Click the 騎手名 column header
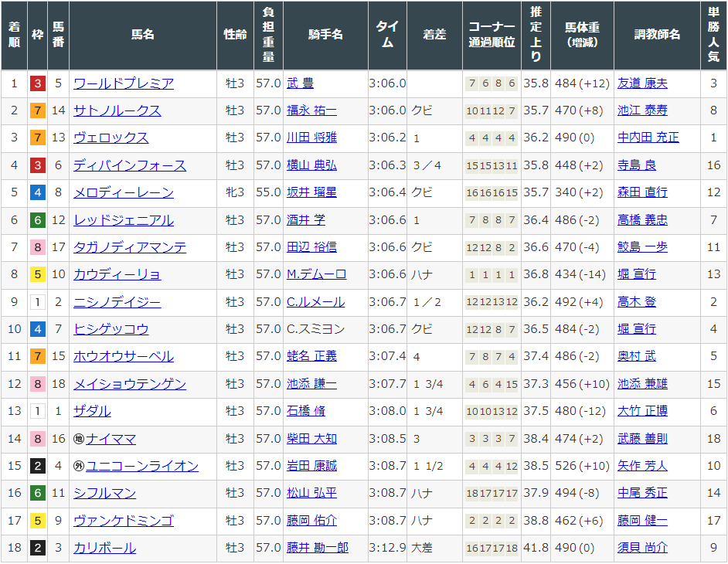Viewport: 728px width, 564px height. (325, 36)
